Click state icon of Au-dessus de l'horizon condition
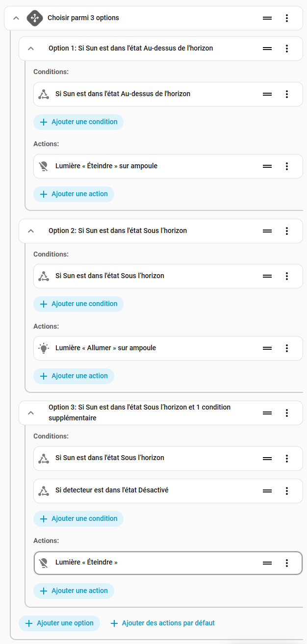This screenshot has height=644, width=307. pos(44,94)
